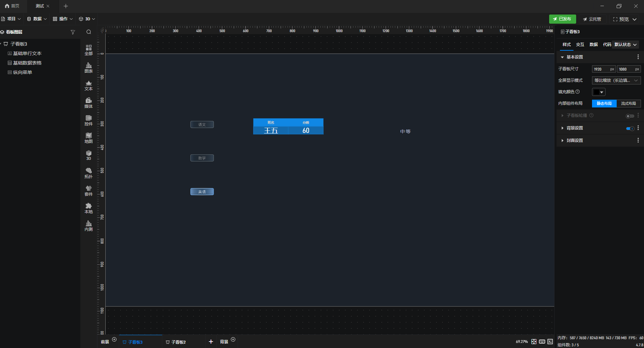Viewport: 644px width, 348px height.
Task: Collapse the 子看板3 layer tree
Action: click(1, 44)
